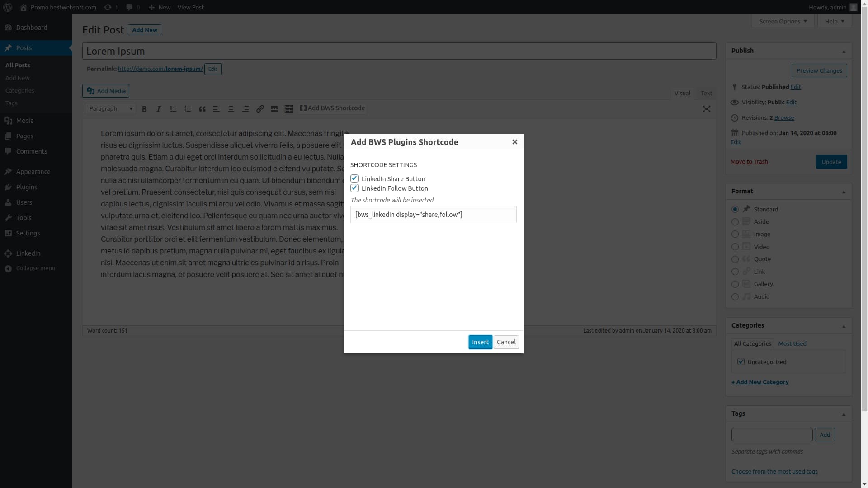Click the Update post button
Viewport: 868px width, 488px height.
(x=831, y=162)
